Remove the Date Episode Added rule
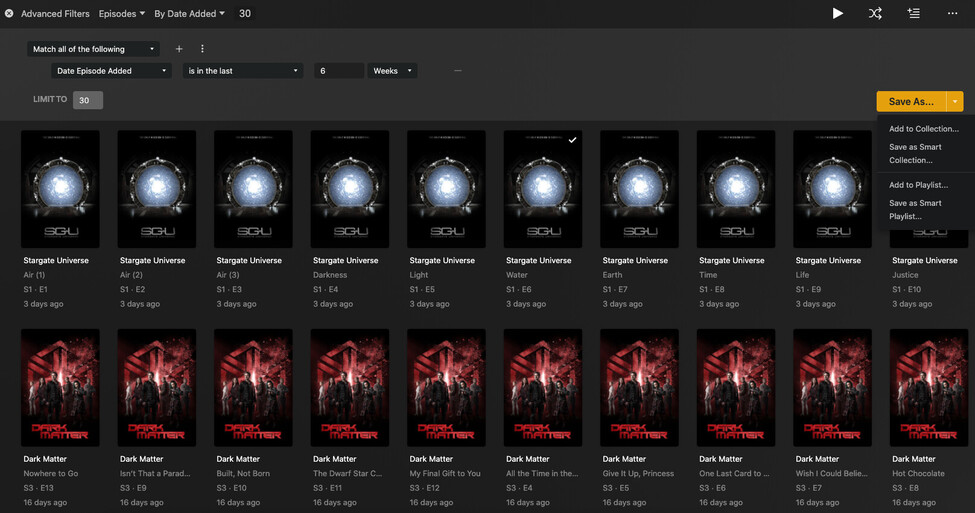Viewport: 975px width, 513px height. [458, 71]
